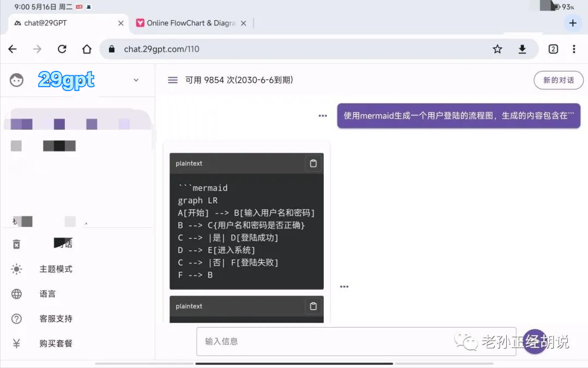
Task: Open options dots beside the user message
Action: tap(323, 116)
